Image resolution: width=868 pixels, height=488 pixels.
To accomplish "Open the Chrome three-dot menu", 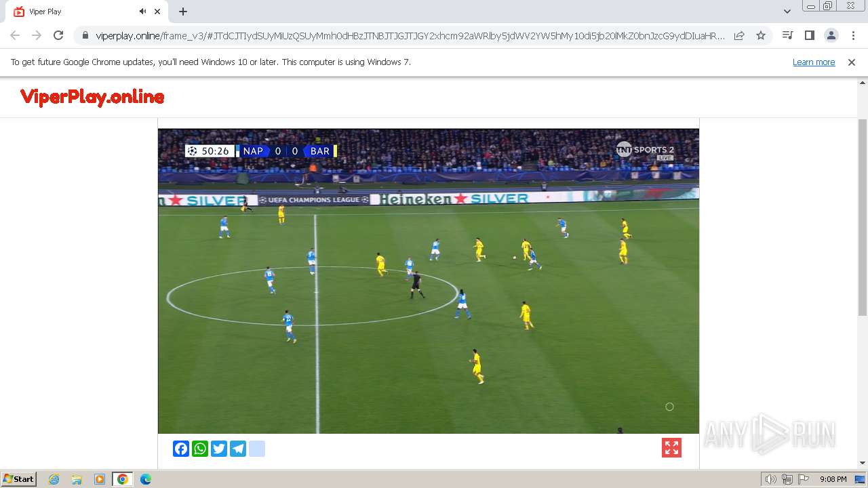I will pos(853,35).
